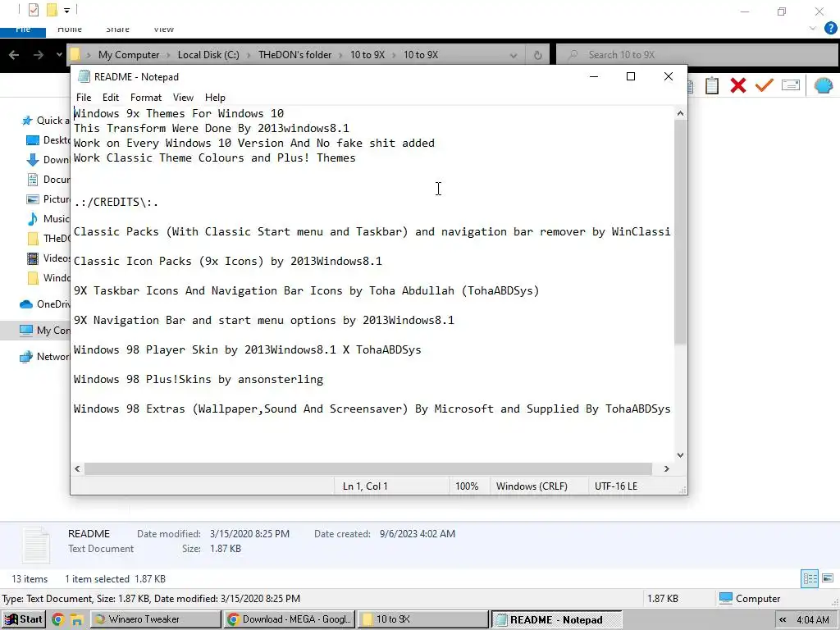Image resolution: width=840 pixels, height=630 pixels.
Task: Select OneDrive in the navigation pane
Action: pyautogui.click(x=45, y=304)
